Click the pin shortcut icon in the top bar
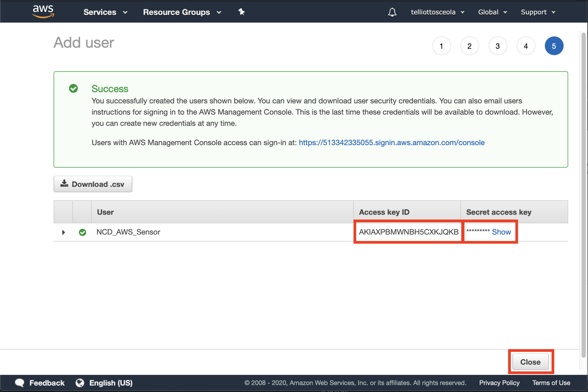 pos(241,12)
